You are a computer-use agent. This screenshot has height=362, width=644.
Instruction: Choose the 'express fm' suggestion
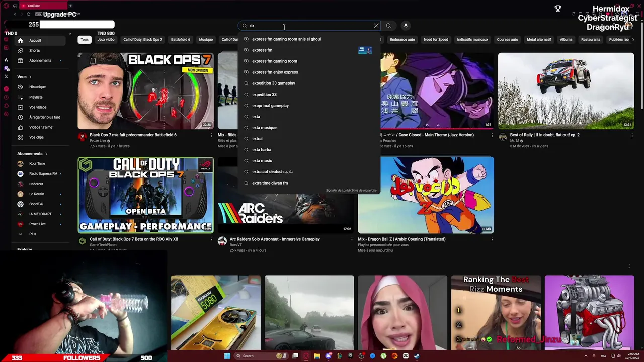pyautogui.click(x=309, y=50)
